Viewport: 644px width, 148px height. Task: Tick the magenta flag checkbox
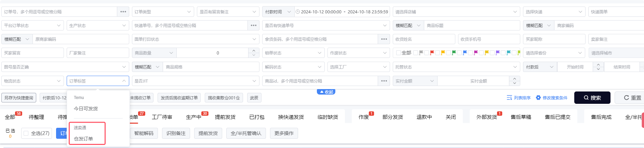tap(470, 53)
